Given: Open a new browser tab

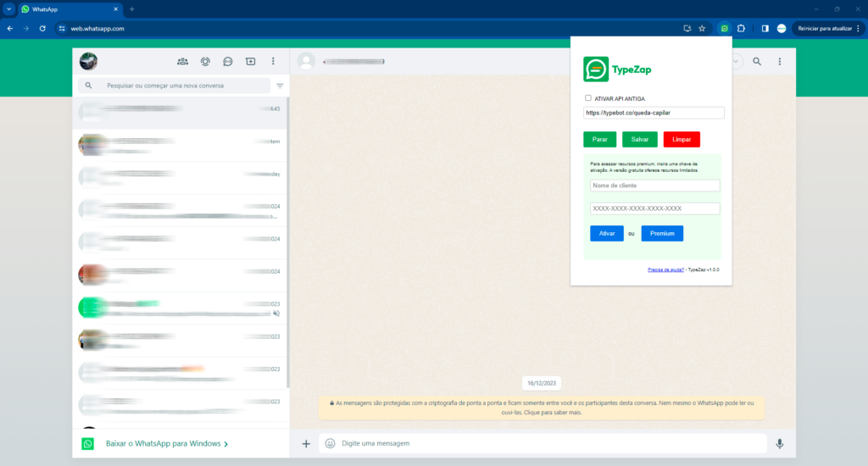Looking at the screenshot, I should [x=131, y=9].
